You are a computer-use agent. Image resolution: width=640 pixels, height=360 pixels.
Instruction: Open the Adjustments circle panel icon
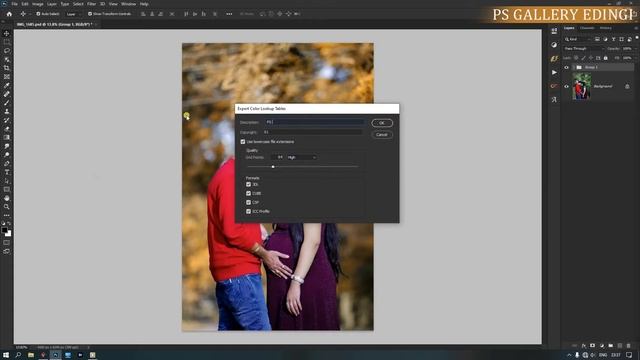point(554,44)
